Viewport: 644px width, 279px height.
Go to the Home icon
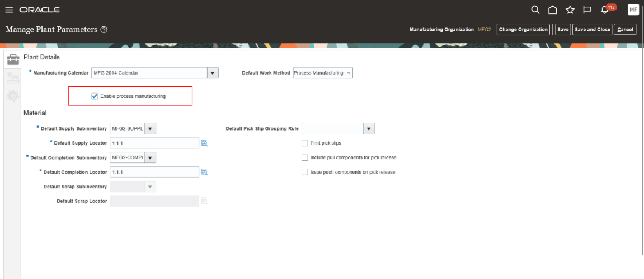point(552,10)
